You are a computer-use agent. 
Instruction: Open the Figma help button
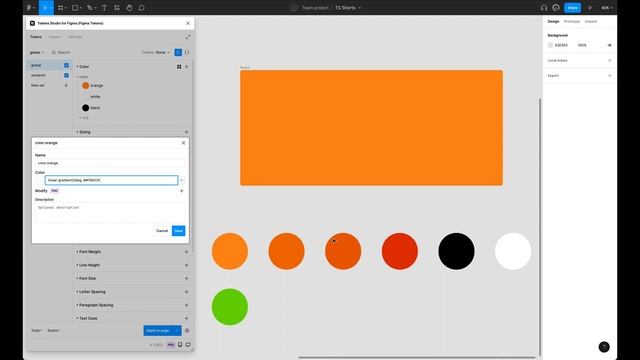pyautogui.click(x=604, y=347)
